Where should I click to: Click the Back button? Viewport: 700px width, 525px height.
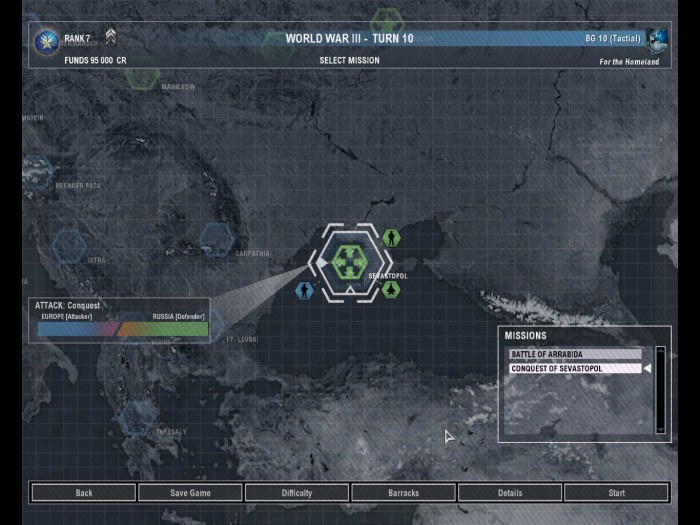[83, 493]
